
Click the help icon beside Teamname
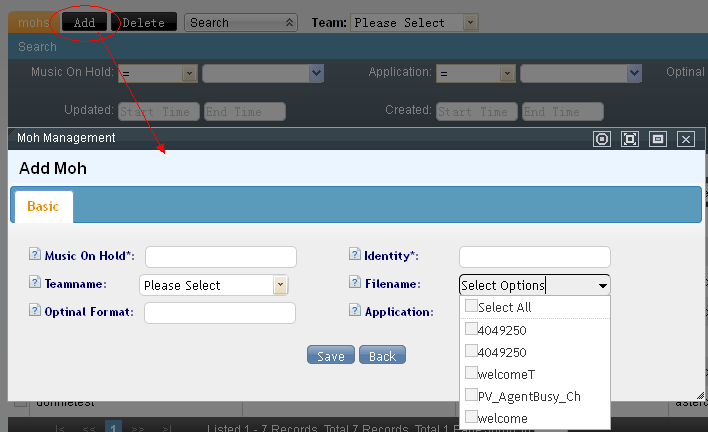pos(36,284)
